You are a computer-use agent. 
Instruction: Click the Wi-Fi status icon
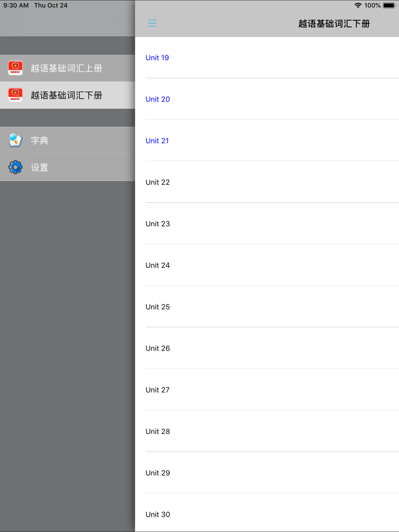358,6
